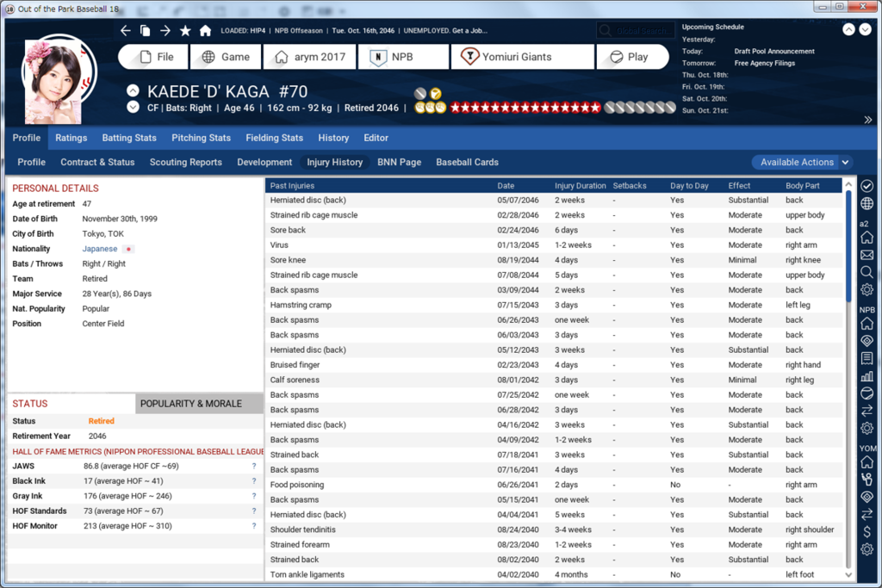Image resolution: width=882 pixels, height=588 pixels.
Task: Click the copy pages icon in top bar
Action: [x=145, y=30]
